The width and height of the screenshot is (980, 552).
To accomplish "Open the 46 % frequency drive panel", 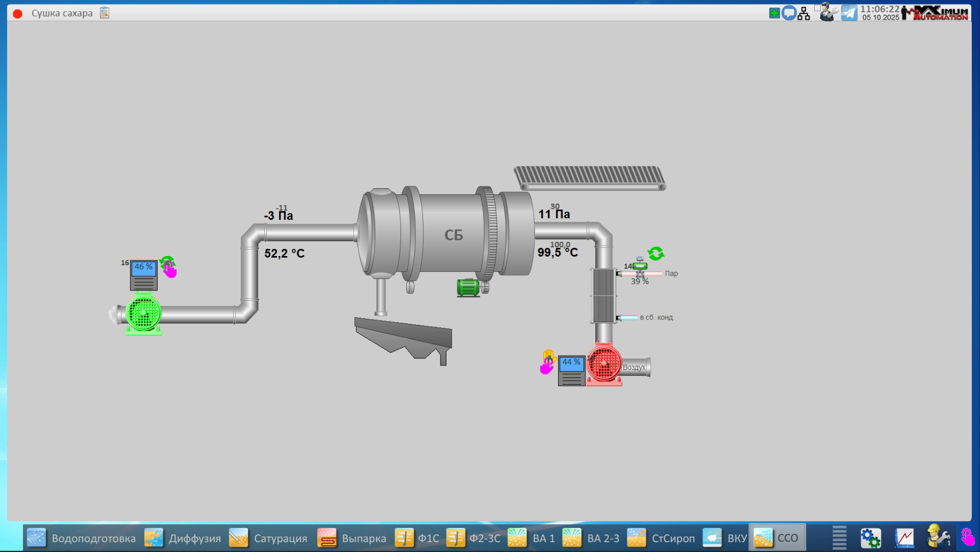I will (x=143, y=275).
